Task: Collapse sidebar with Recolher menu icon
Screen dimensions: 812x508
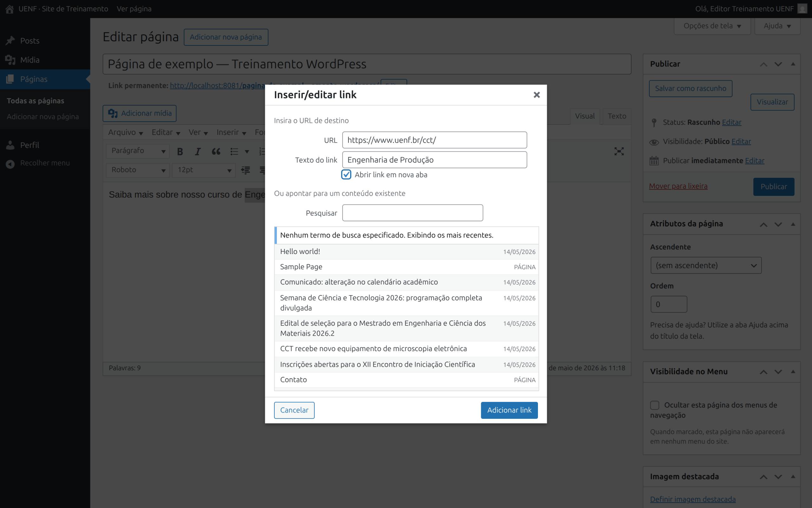Action: pyautogui.click(x=10, y=164)
